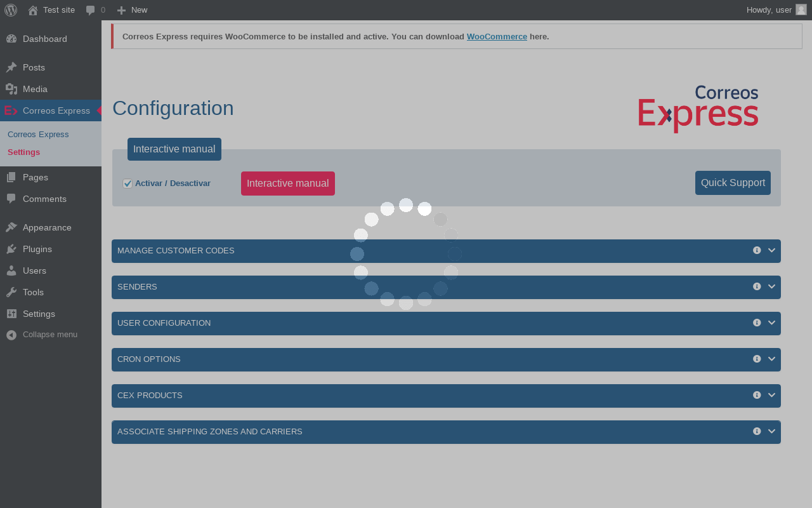Open the comments bubble icon in admin bar
This screenshot has width=812, height=508.
pyautogui.click(x=91, y=10)
